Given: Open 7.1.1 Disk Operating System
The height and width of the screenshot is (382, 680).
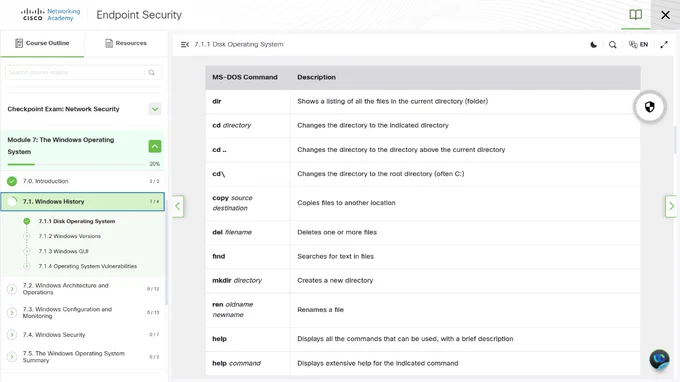Looking at the screenshot, I should [77, 221].
